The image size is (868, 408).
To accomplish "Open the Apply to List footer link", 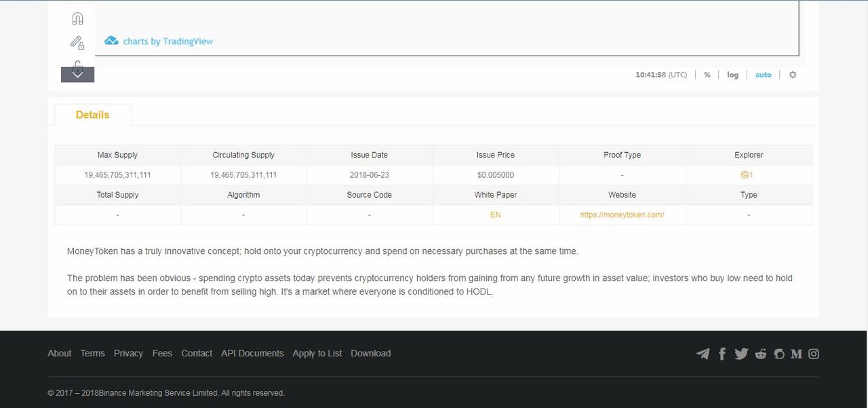I will [x=317, y=353].
